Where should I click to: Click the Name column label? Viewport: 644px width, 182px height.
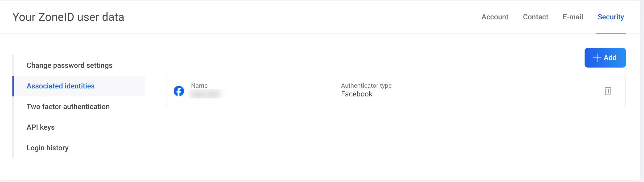[x=199, y=86]
